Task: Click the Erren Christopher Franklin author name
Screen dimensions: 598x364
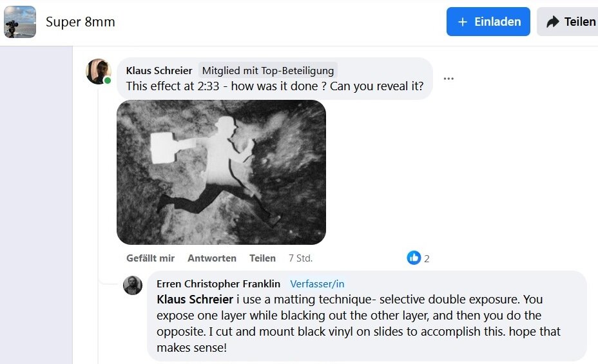Action: [x=218, y=284]
